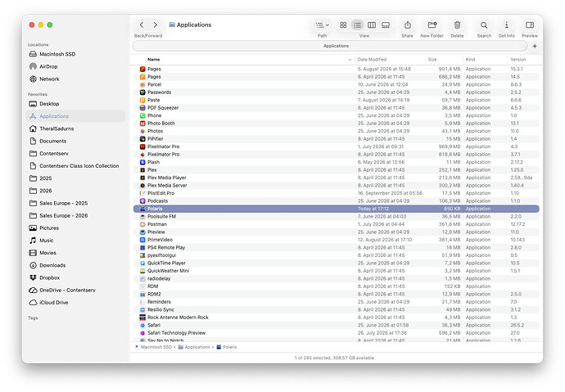Select the Podcasts app icon
This screenshot has height=392, width=565.
tap(142, 201)
